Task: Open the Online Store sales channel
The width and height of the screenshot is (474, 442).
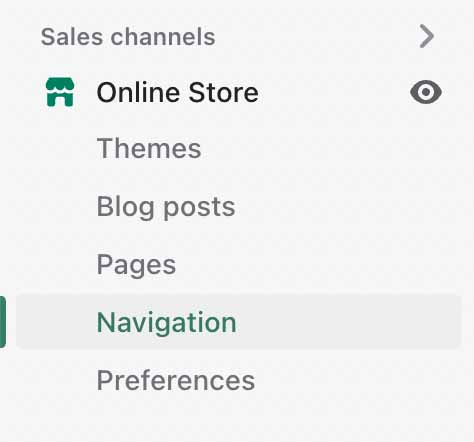Action: click(177, 92)
